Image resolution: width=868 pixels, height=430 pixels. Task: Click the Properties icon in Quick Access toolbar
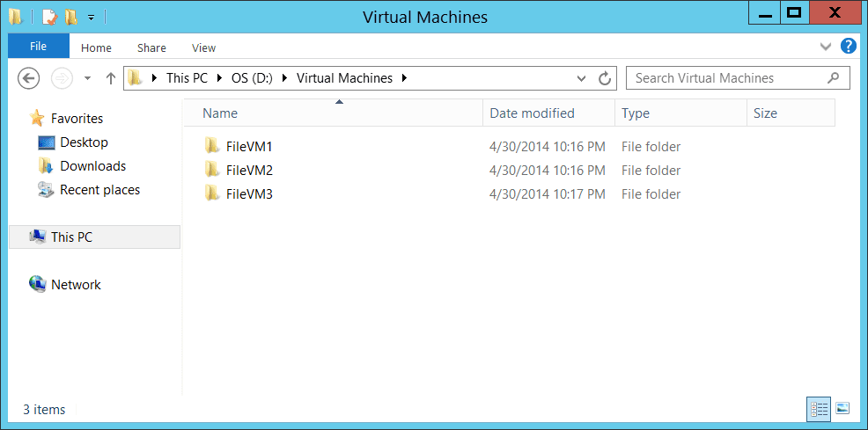pyautogui.click(x=50, y=17)
